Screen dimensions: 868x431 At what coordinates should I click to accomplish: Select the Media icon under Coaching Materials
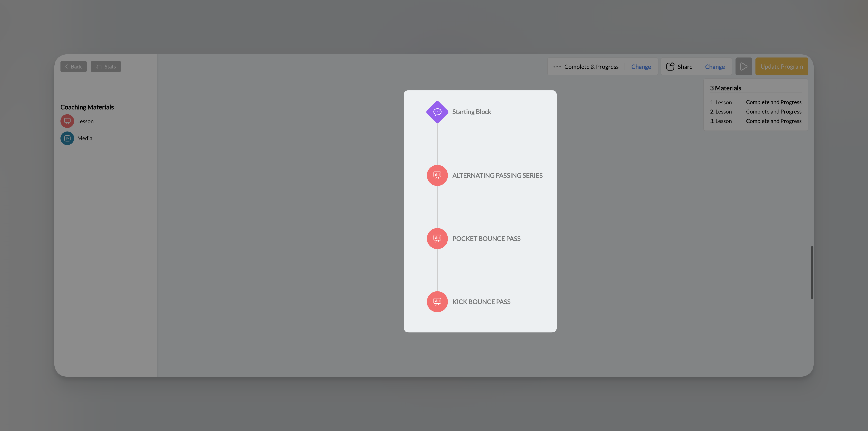tap(67, 138)
